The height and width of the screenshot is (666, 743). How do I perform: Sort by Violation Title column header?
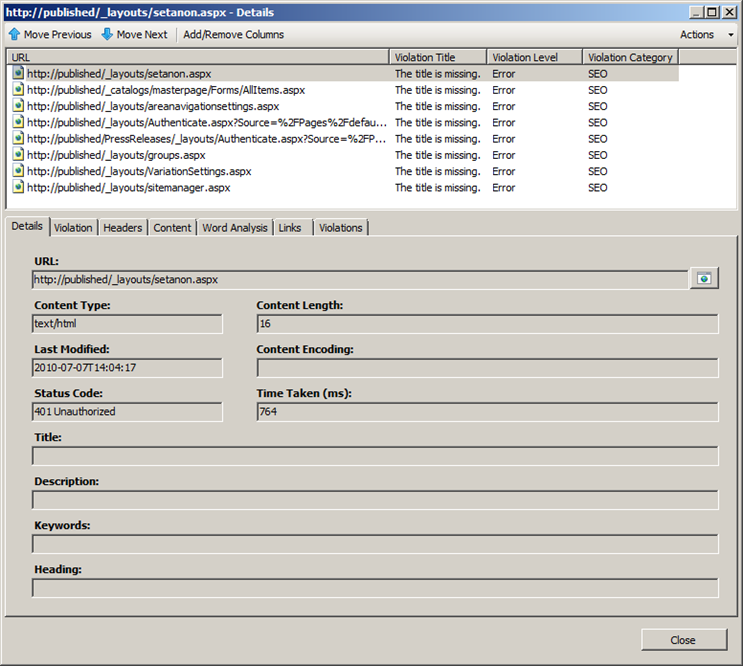tap(438, 57)
